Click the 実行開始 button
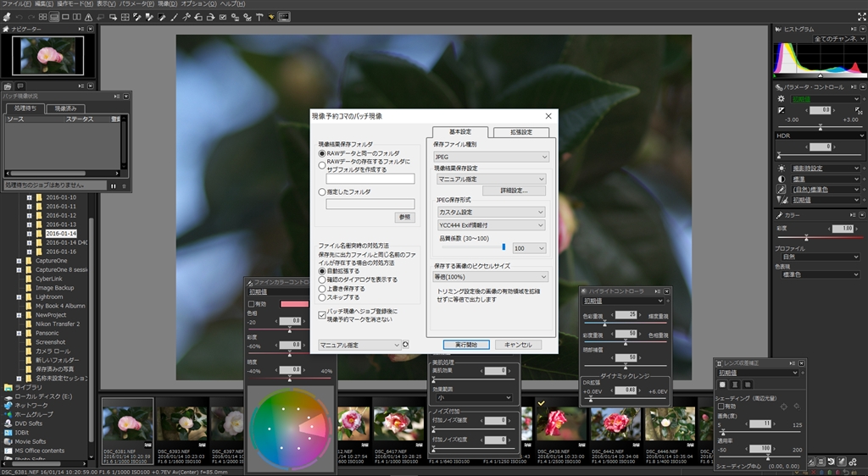This screenshot has width=868, height=476. click(465, 345)
